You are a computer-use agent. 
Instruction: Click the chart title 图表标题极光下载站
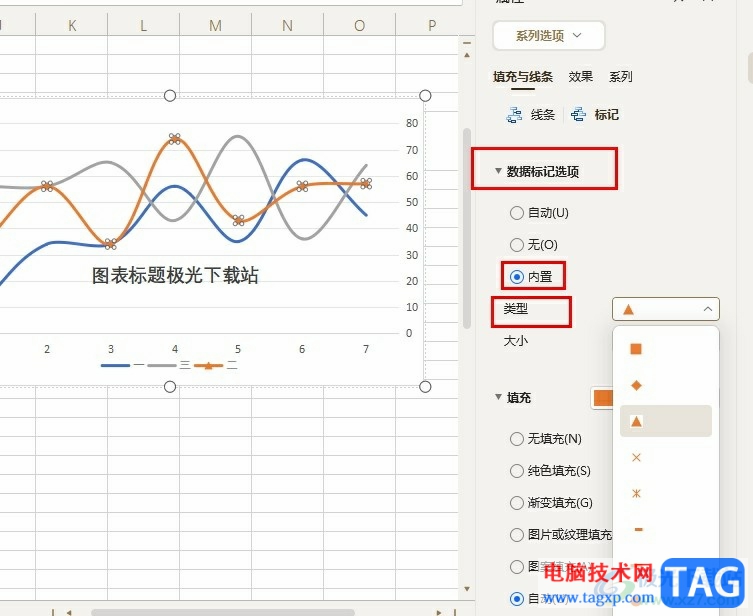pyautogui.click(x=175, y=276)
